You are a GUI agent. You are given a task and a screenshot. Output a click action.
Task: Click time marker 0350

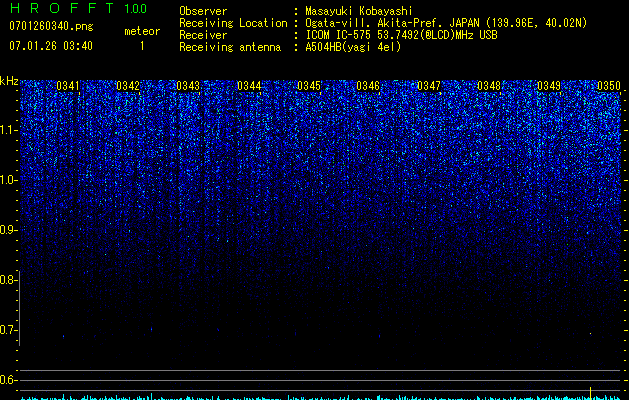coord(609,86)
